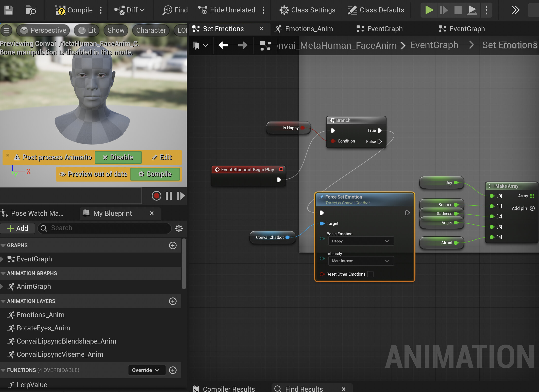Viewport: 539px width, 392px height.
Task: Click the Browse to asset icon
Action: [x=31, y=10]
